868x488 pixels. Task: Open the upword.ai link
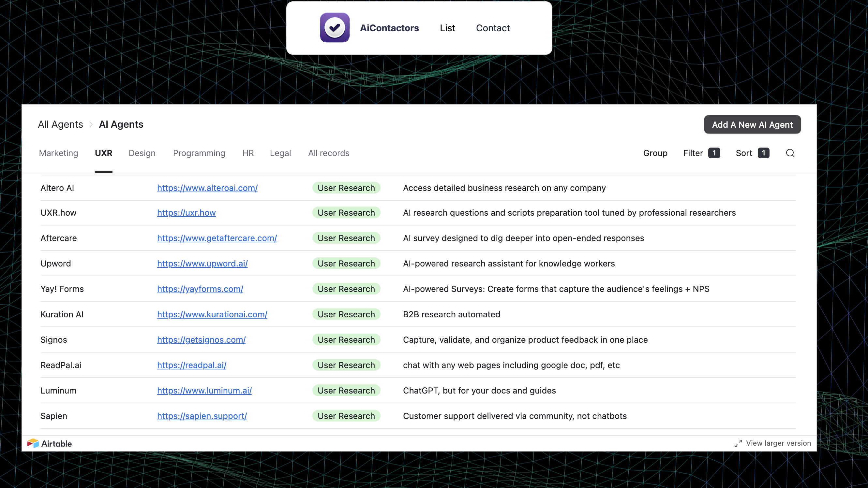point(202,264)
